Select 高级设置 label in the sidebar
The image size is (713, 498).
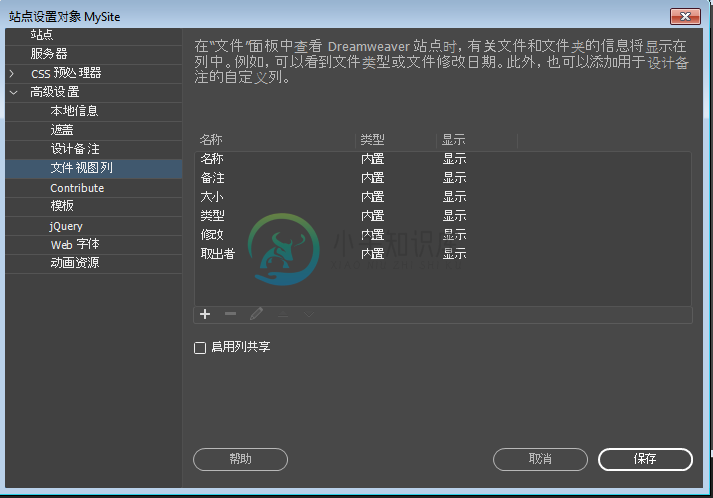pyautogui.click(x=55, y=92)
